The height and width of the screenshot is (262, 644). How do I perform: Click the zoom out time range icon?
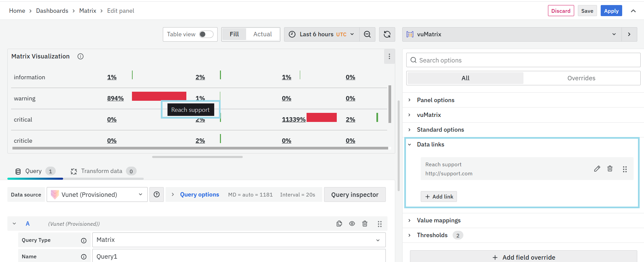(367, 34)
